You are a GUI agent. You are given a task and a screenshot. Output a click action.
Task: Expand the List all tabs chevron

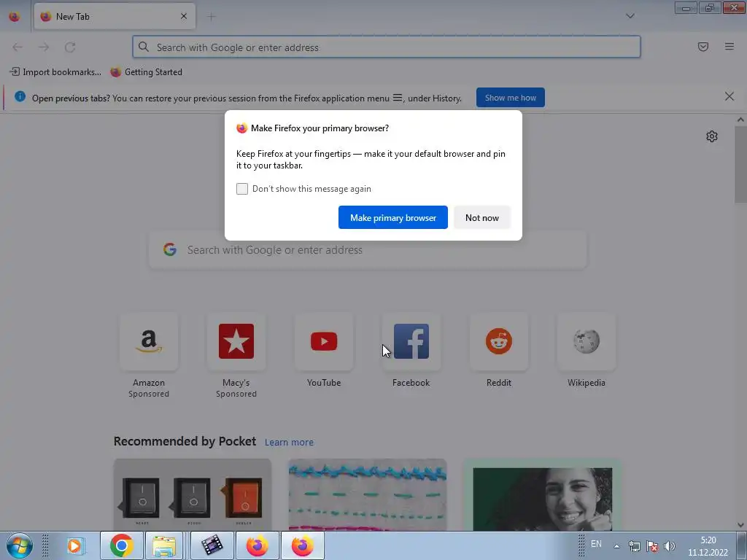630,16
